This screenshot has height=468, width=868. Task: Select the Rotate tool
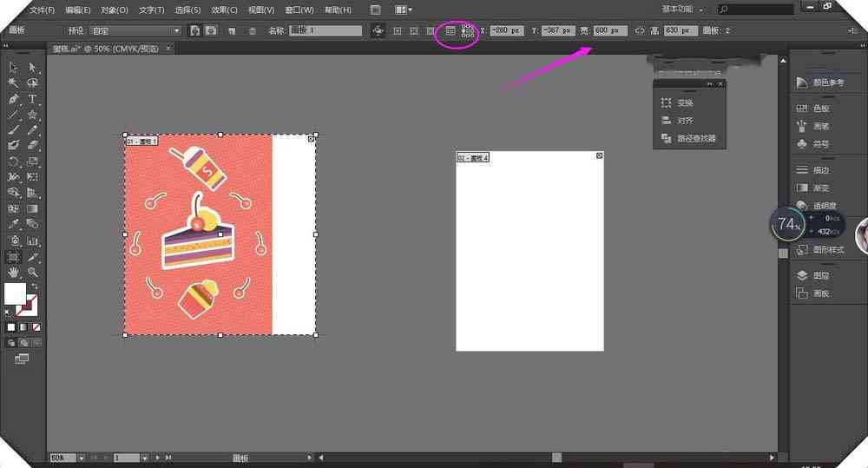pos(13,161)
